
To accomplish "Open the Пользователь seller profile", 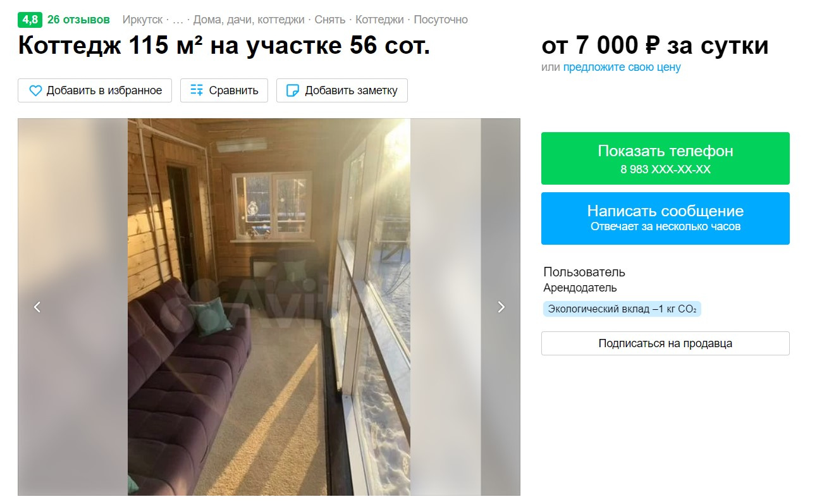I will pos(584,272).
